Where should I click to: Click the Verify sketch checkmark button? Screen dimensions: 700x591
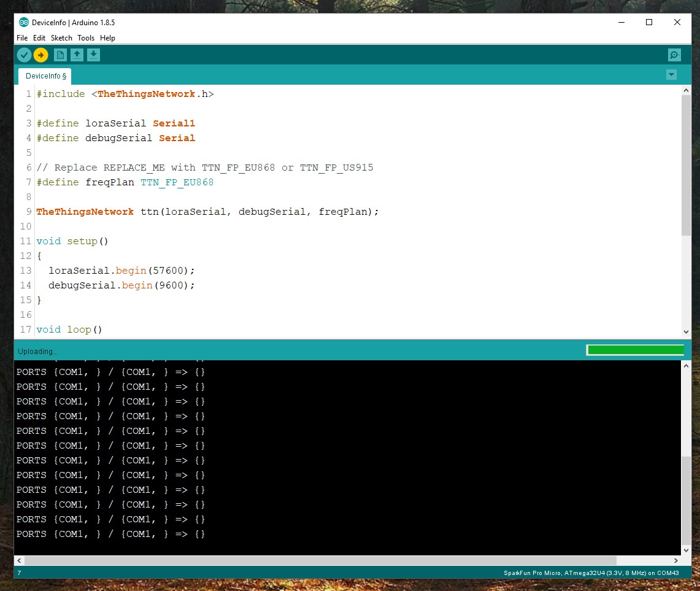pyautogui.click(x=24, y=55)
